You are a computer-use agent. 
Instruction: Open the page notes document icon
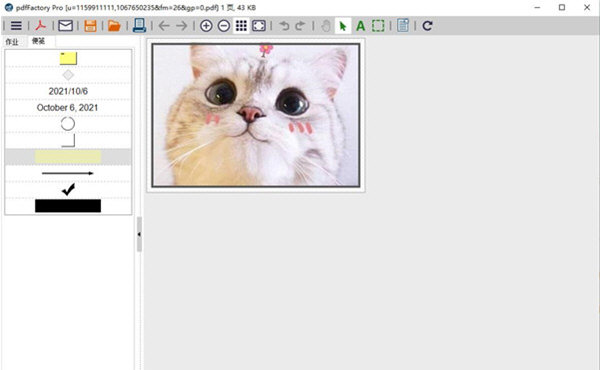[403, 26]
